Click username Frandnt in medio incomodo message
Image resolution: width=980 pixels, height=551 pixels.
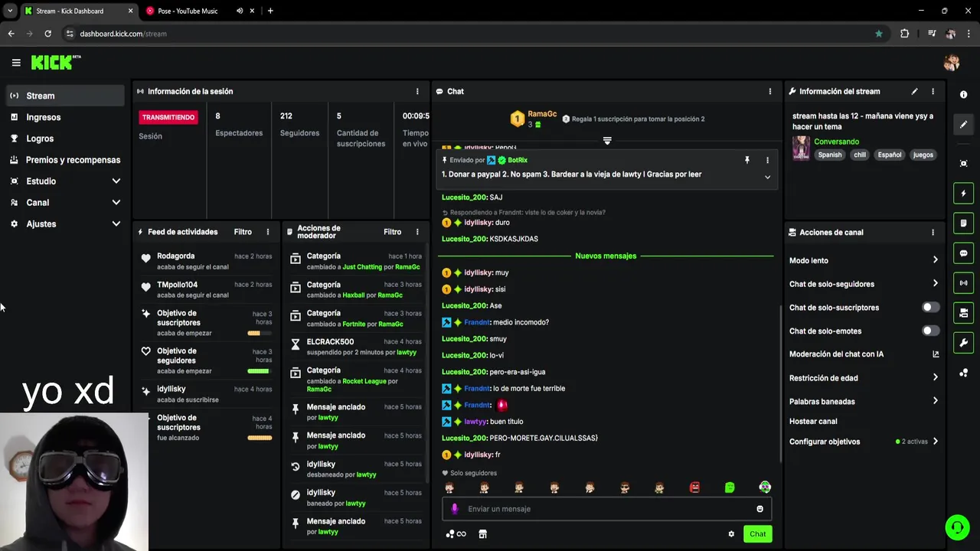(x=477, y=322)
